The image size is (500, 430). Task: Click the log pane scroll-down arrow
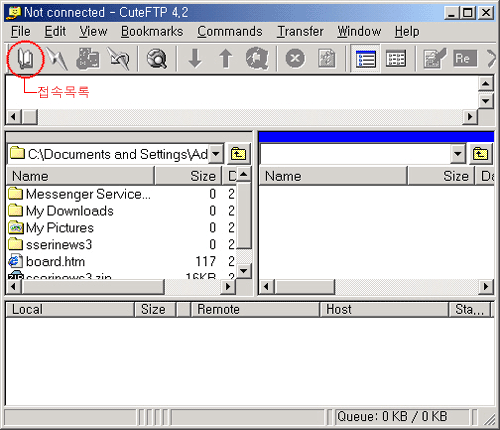click(486, 100)
